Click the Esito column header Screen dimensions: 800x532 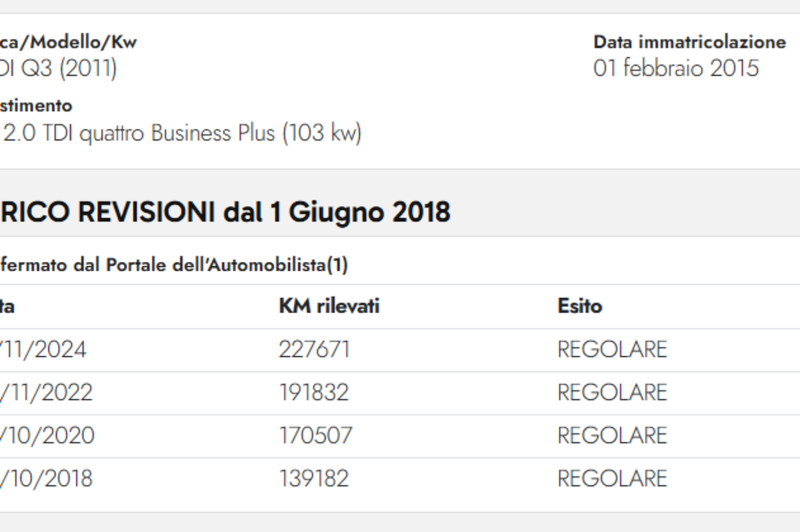579,306
